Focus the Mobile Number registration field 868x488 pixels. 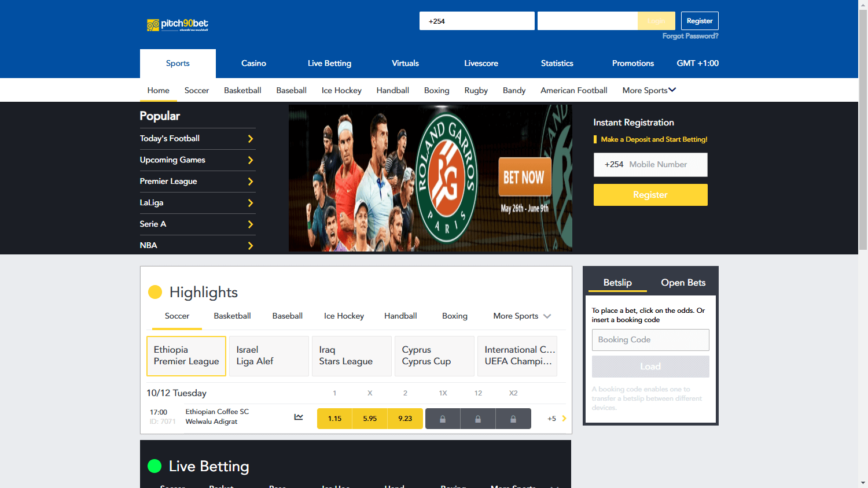tap(650, 165)
